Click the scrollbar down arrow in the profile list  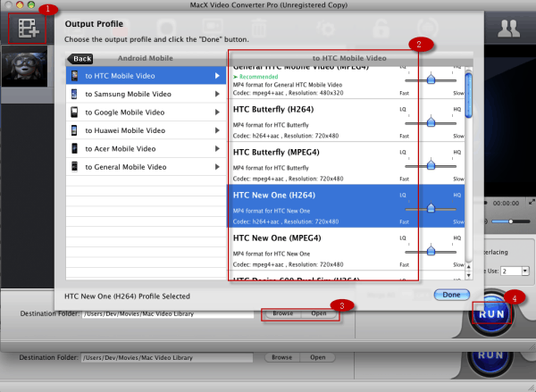point(469,275)
